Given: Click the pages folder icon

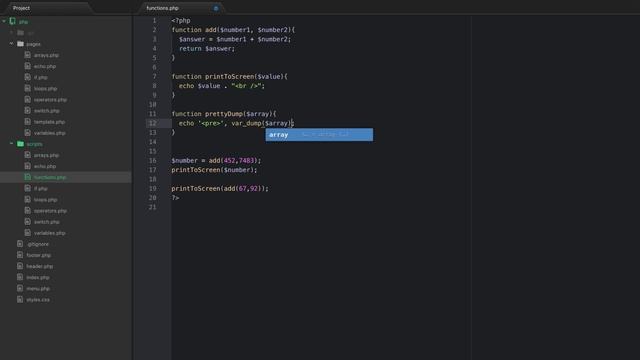Looking at the screenshot, I should tap(20, 44).
